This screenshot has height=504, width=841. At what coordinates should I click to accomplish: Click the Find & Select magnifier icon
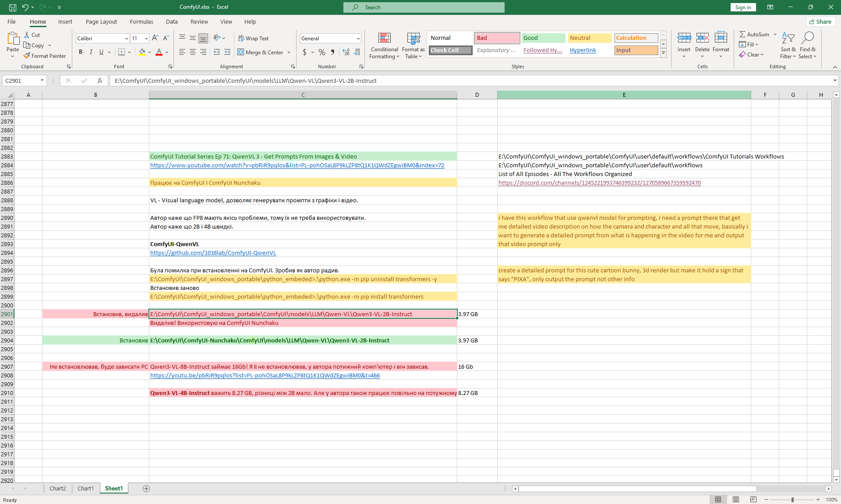(x=807, y=38)
